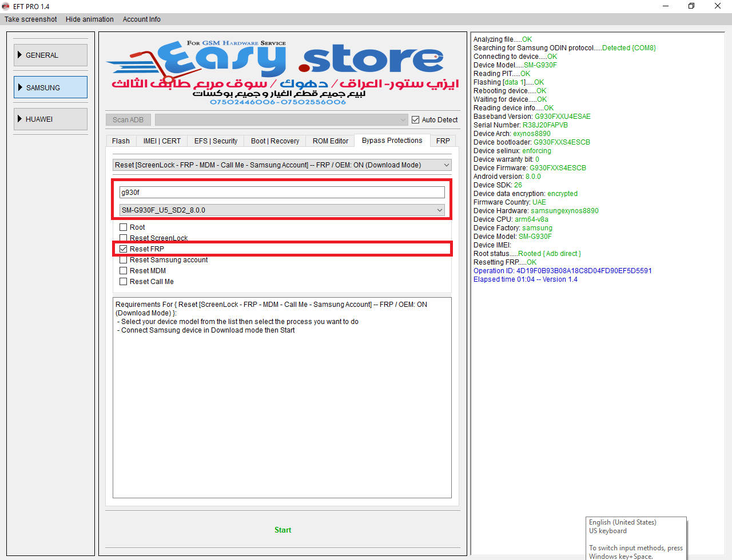
Task: Expand the SAMSUNG section
Action: click(50, 87)
